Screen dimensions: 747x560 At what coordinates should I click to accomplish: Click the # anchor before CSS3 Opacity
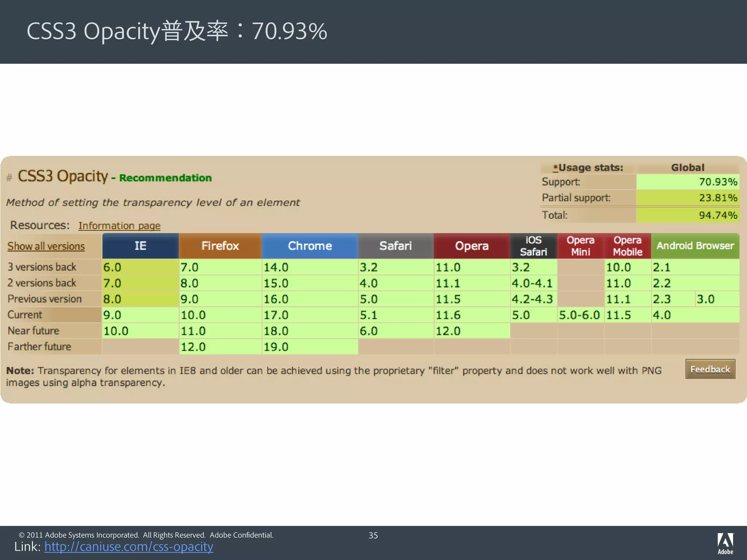(9, 178)
